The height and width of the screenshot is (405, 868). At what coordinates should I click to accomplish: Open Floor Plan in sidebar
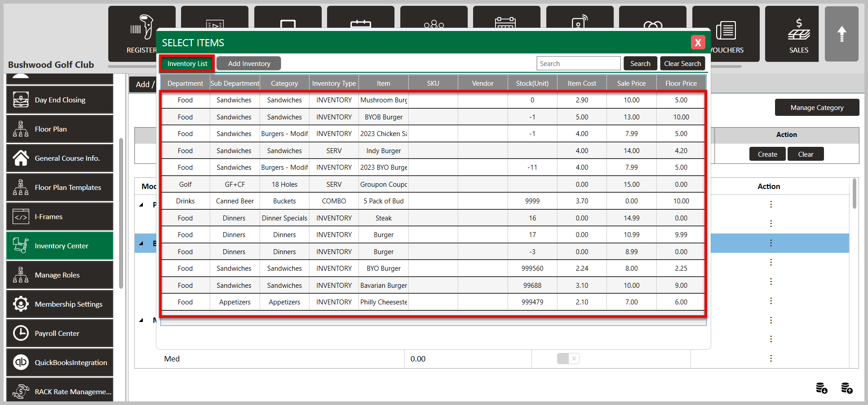pyautogui.click(x=60, y=129)
